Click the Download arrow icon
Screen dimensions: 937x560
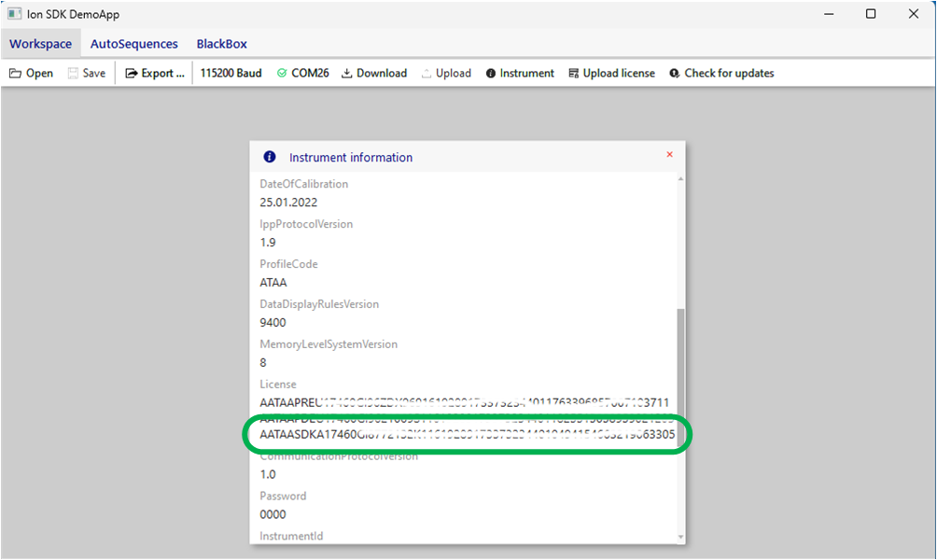(346, 74)
